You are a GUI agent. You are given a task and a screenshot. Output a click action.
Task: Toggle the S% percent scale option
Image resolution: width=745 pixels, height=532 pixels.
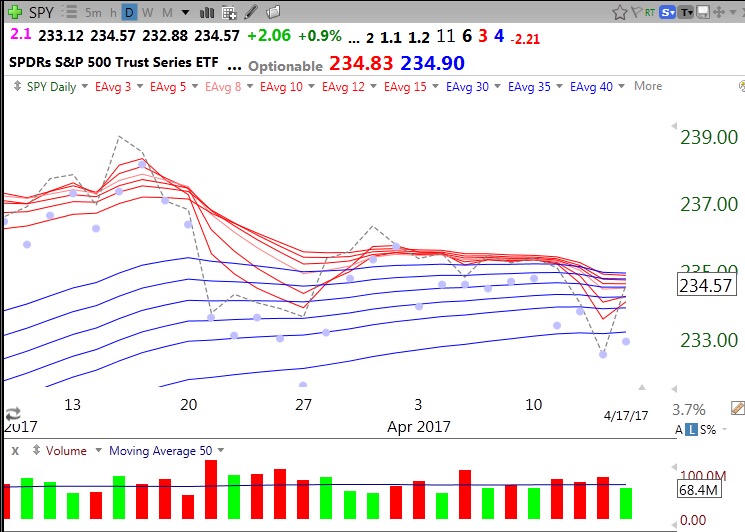click(707, 430)
